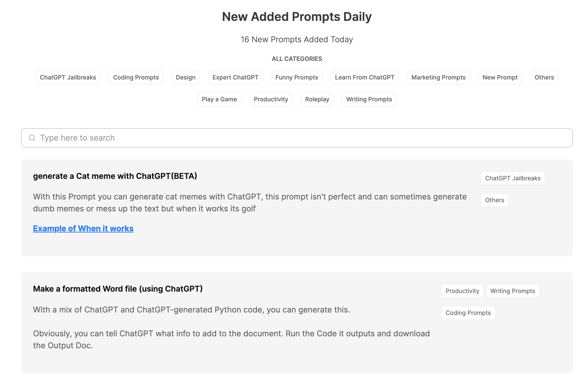The image size is (588, 385).
Task: Select Play a Game category
Action: (219, 99)
